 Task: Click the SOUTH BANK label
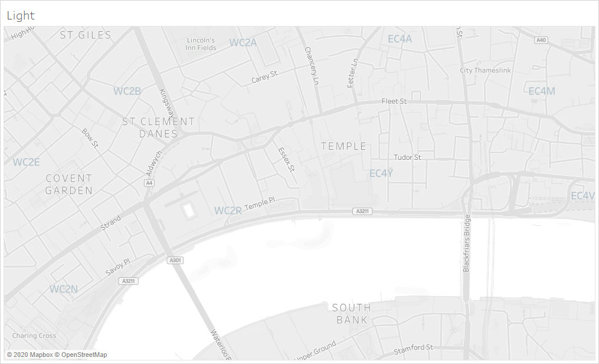pos(352,314)
